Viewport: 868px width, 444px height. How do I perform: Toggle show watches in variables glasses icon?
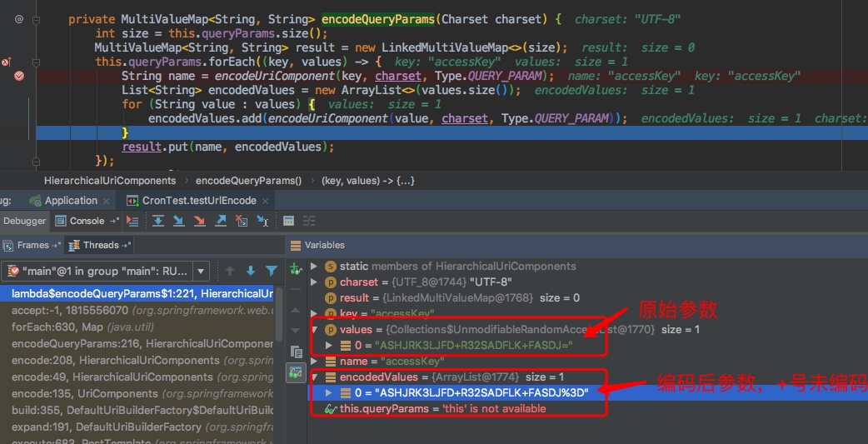(x=296, y=372)
